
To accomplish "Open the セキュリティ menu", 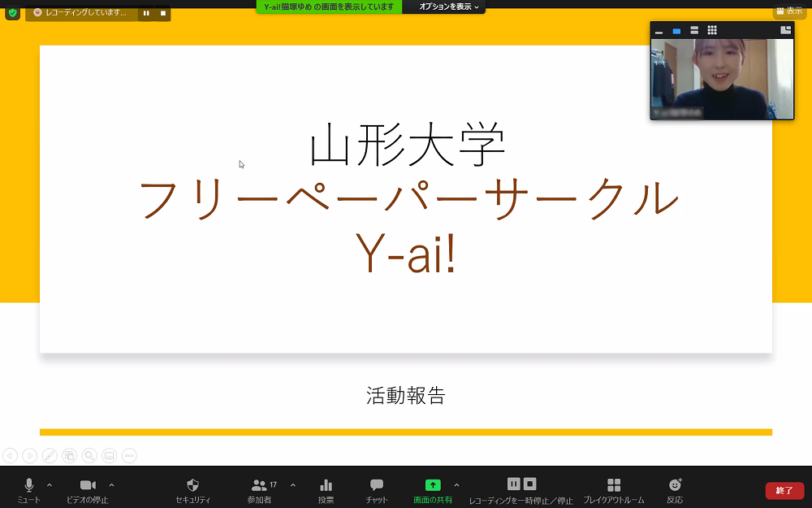I will coord(192,490).
